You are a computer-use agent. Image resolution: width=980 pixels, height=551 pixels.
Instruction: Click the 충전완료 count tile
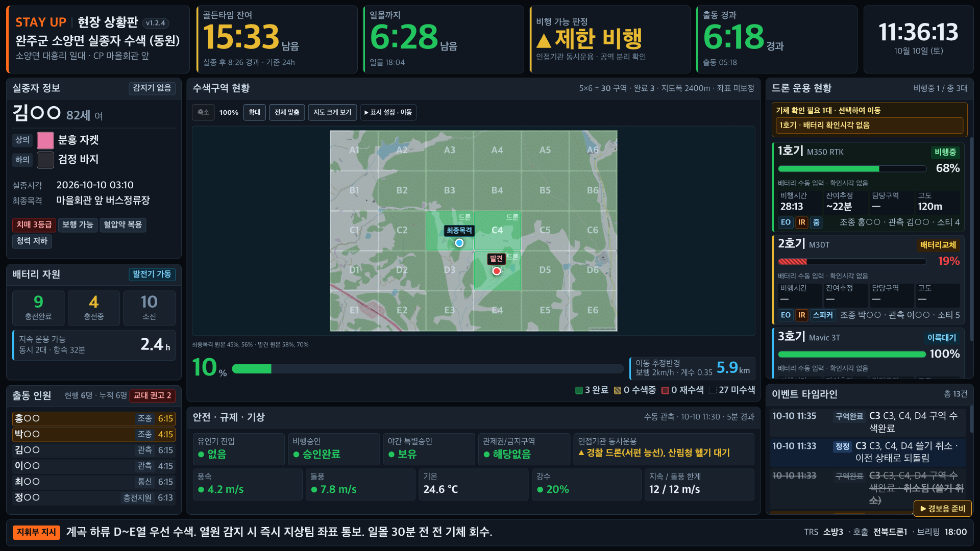[38, 308]
